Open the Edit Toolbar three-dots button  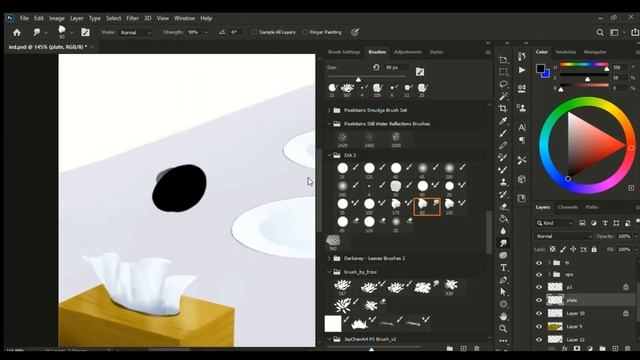[x=503, y=340]
